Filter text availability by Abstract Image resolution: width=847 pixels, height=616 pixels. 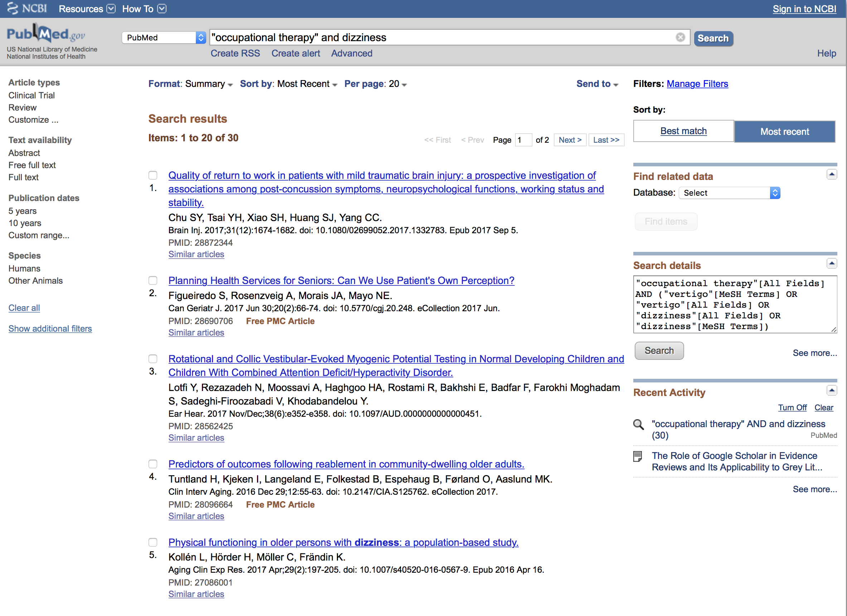pyautogui.click(x=24, y=153)
